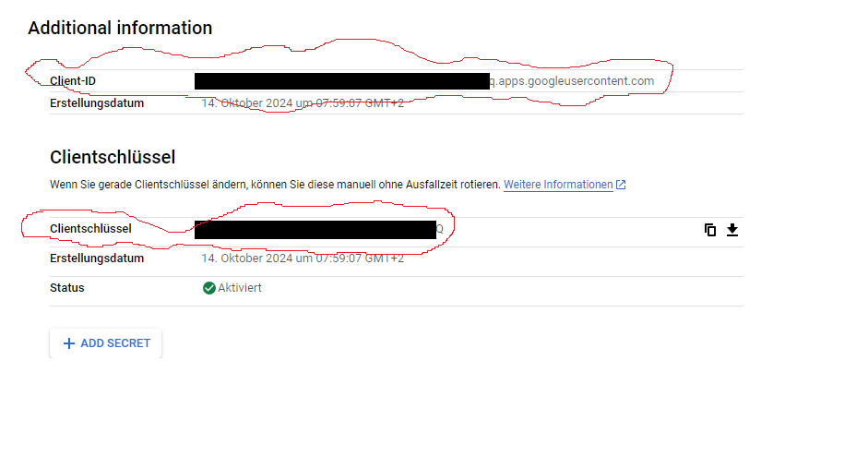Click the redacted Clientschlüssel value

tap(315, 229)
